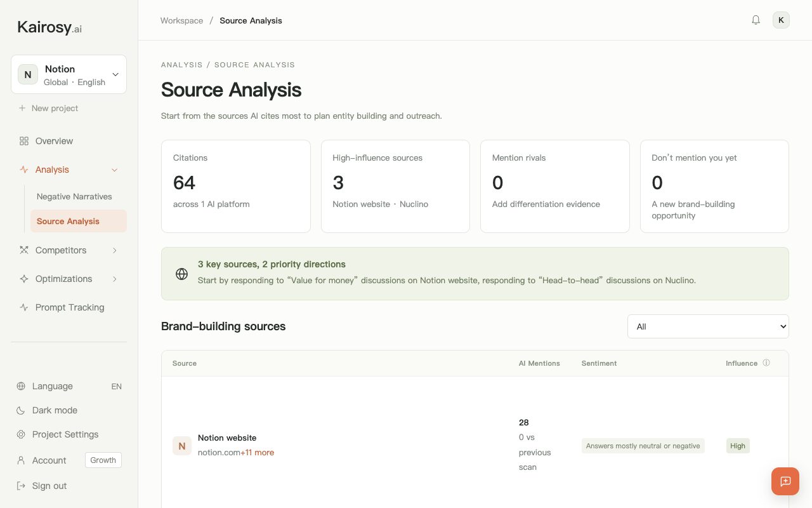Click the Competitors crossed-swords icon
Image resolution: width=812 pixels, height=508 pixels.
pyautogui.click(x=24, y=250)
